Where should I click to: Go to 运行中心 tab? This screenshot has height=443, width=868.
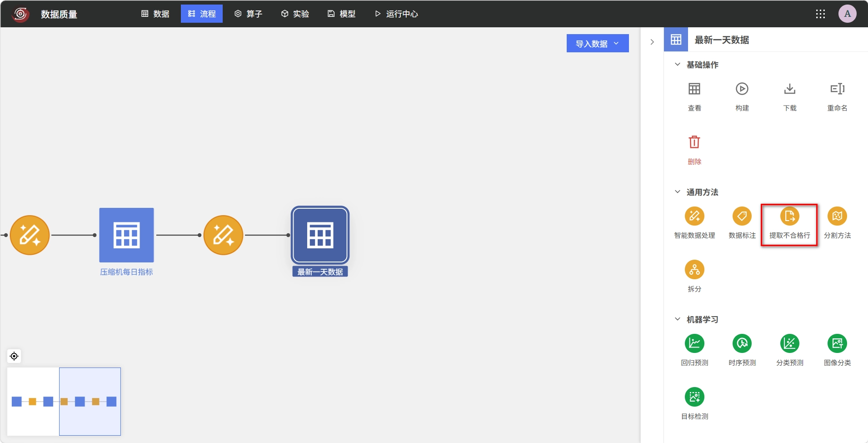coord(396,14)
